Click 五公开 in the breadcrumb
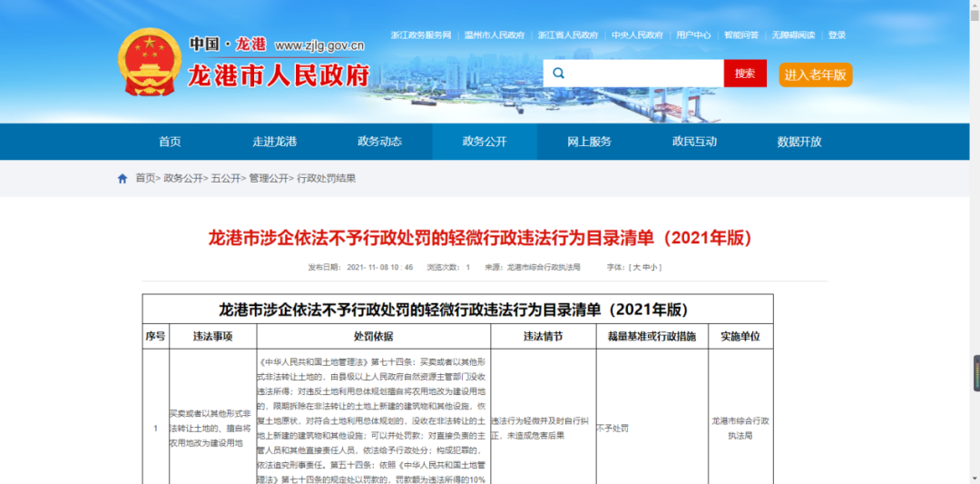The width and height of the screenshot is (980, 484). pos(226,179)
